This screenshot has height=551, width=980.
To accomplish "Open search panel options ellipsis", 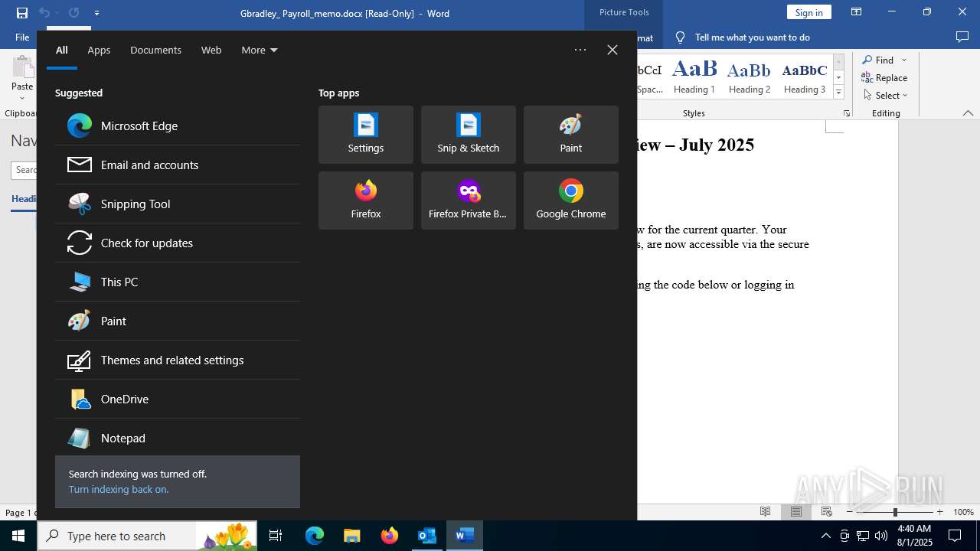I will pos(580,50).
